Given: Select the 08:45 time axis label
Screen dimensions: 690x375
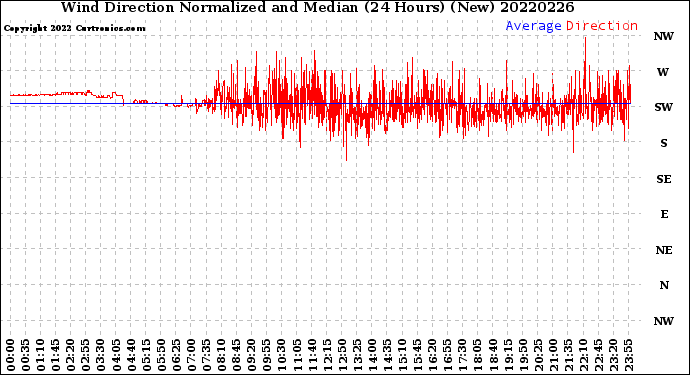Looking at the screenshot, I should (236, 355).
